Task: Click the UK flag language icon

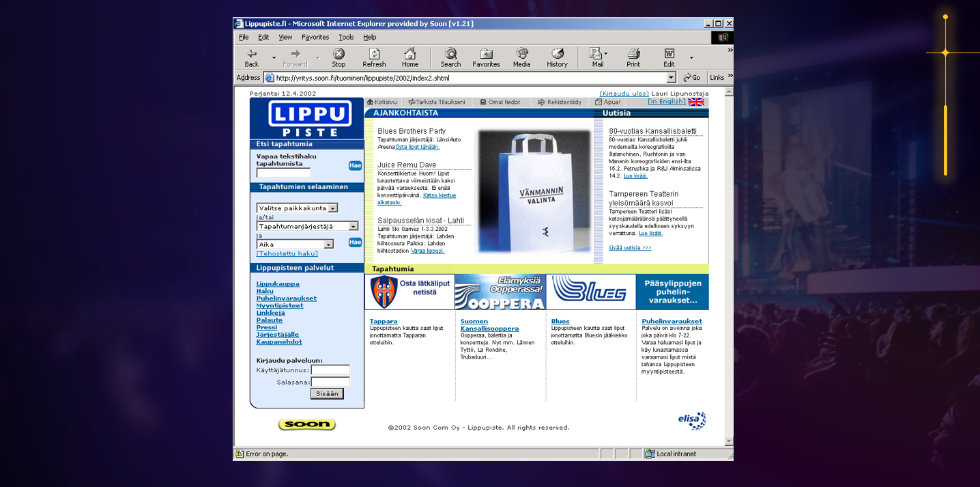Action: coord(696,102)
